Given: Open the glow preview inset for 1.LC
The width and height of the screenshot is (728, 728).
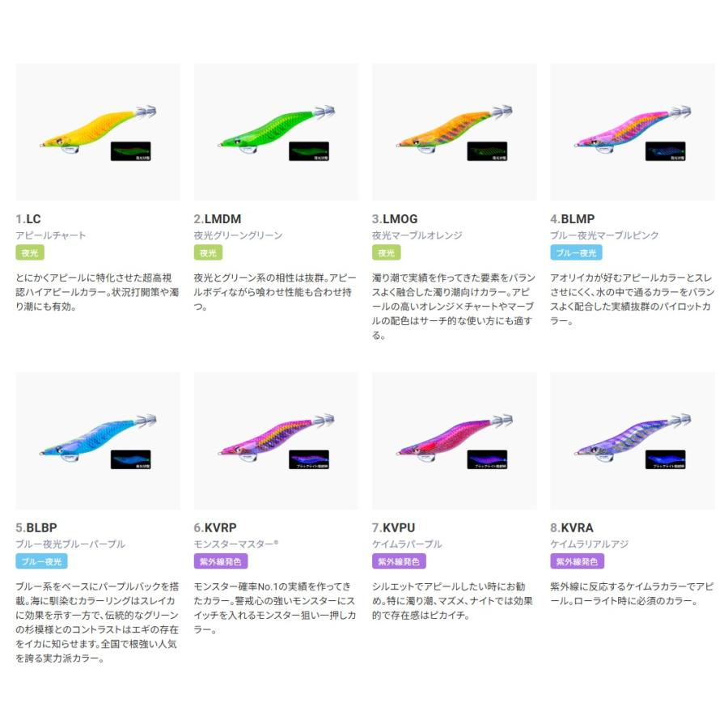Looking at the screenshot, I should [130, 151].
